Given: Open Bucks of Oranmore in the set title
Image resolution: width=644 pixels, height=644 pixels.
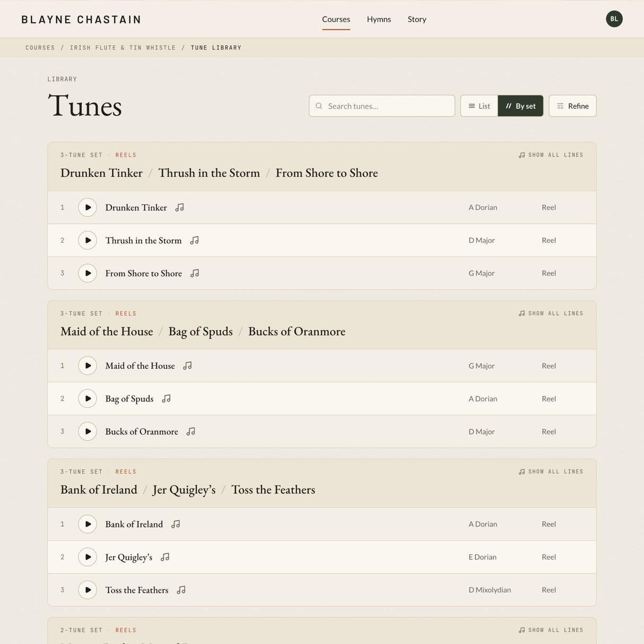Looking at the screenshot, I should [x=297, y=332].
